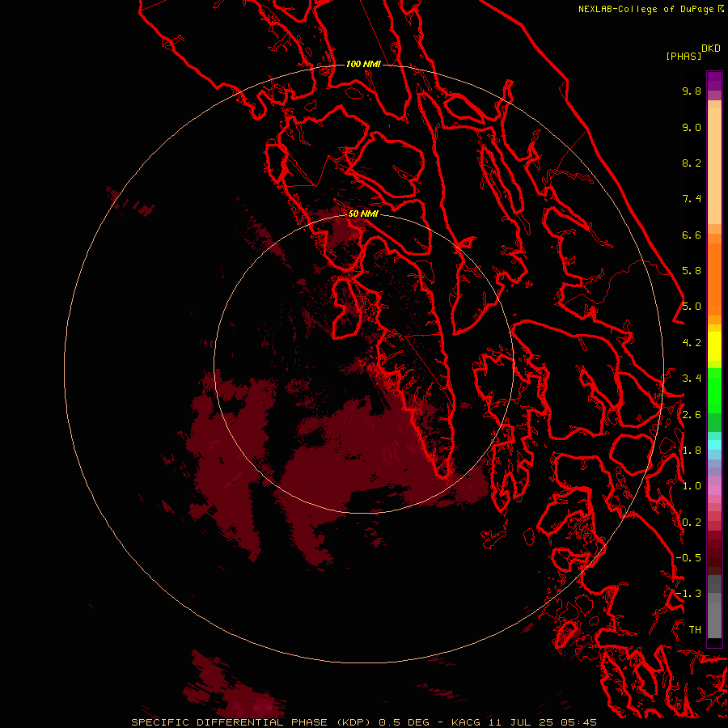Click the 0.2 value on color scale
This screenshot has width=728, height=728.
tap(692, 523)
